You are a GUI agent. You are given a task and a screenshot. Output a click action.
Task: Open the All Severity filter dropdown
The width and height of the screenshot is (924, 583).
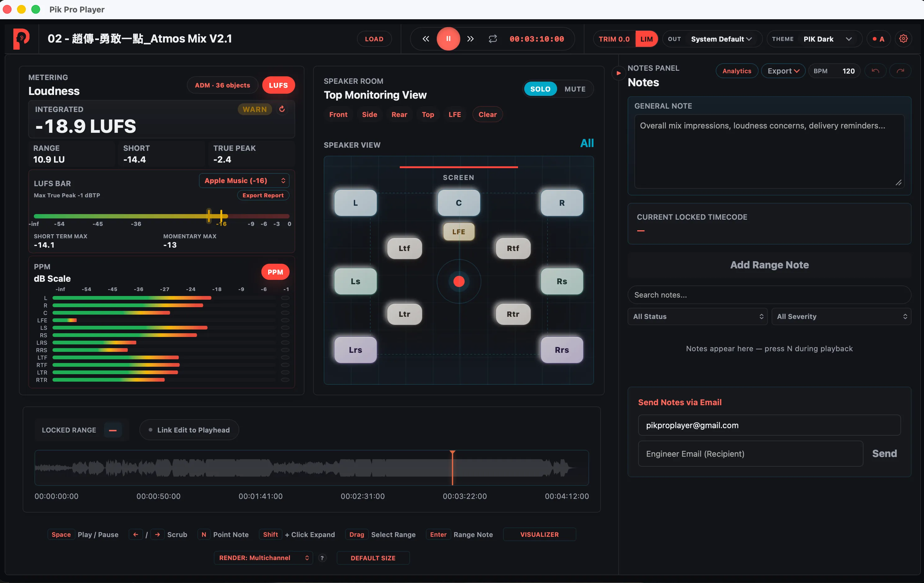point(841,316)
